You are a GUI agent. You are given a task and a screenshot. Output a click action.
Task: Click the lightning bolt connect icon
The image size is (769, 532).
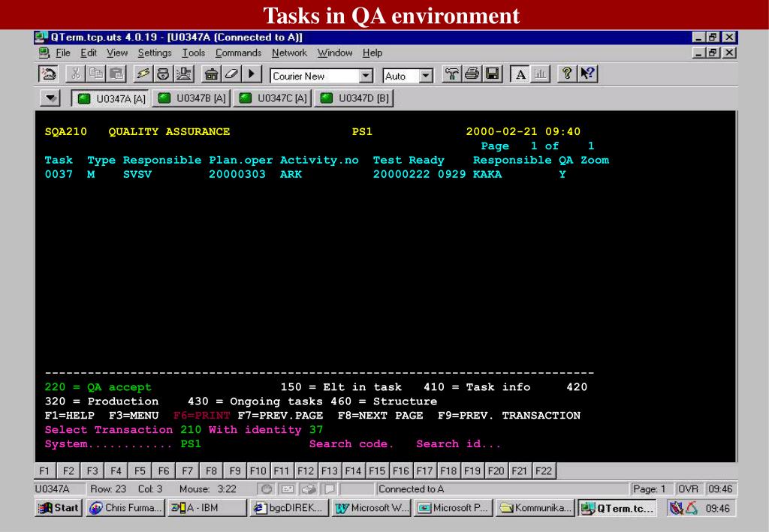[142, 76]
